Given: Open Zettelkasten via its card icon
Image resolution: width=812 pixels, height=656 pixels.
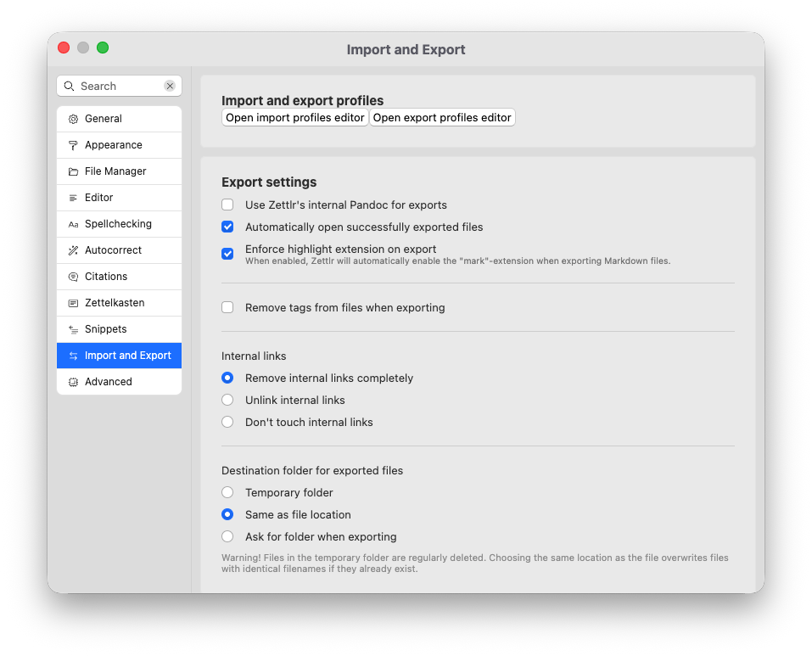Looking at the screenshot, I should point(73,302).
